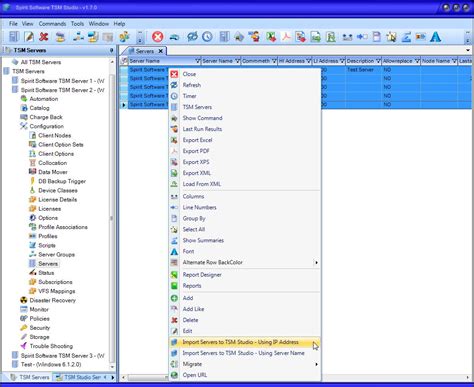
Task: Click the Export Excel toolbar icon
Action: 271,37
